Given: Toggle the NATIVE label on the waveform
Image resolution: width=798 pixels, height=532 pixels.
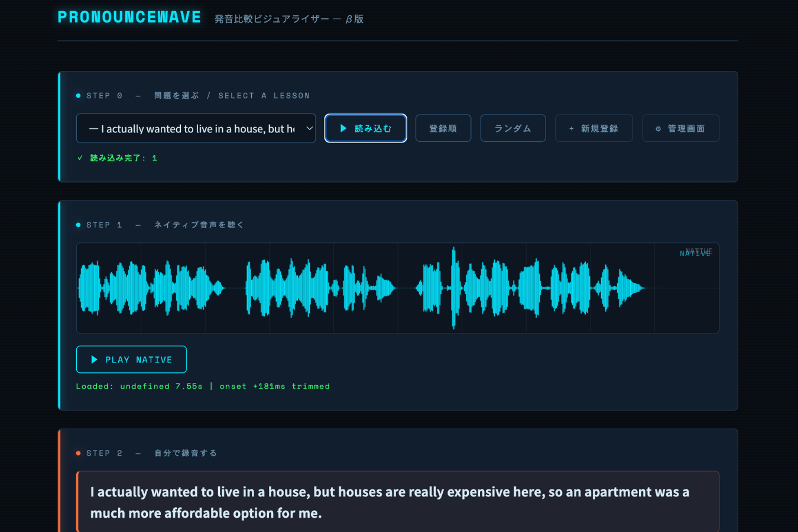Looking at the screenshot, I should click(x=695, y=252).
